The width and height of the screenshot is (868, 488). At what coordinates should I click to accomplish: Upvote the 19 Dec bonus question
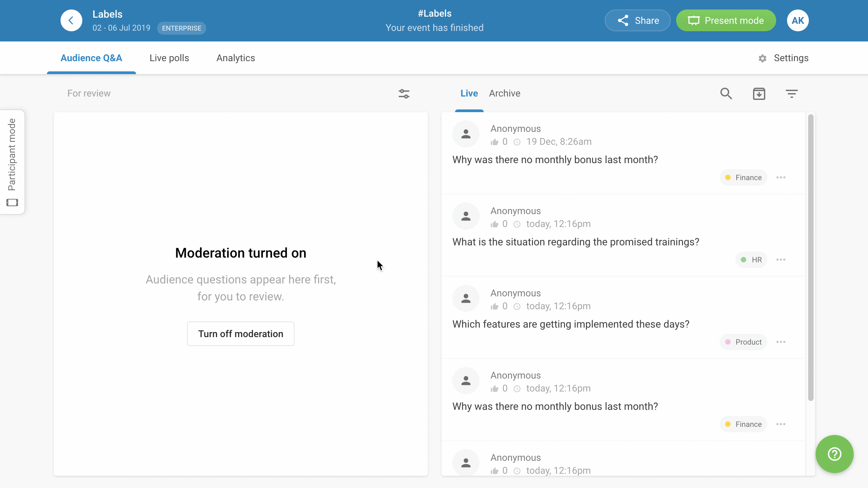pos(495,142)
